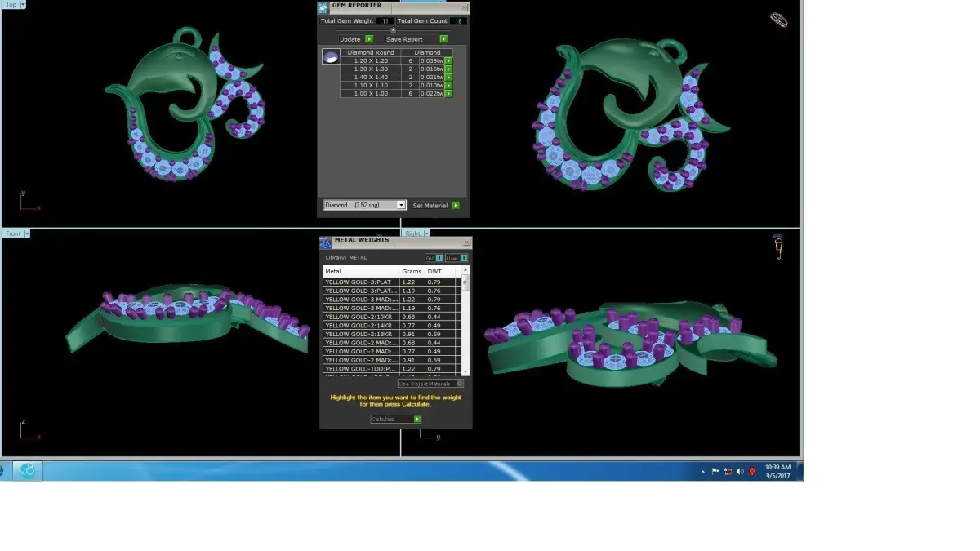Image resolution: width=980 pixels, height=551 pixels.
Task: Click the taskbar clock showing 10:39 AM
Action: pyautogui.click(x=777, y=471)
